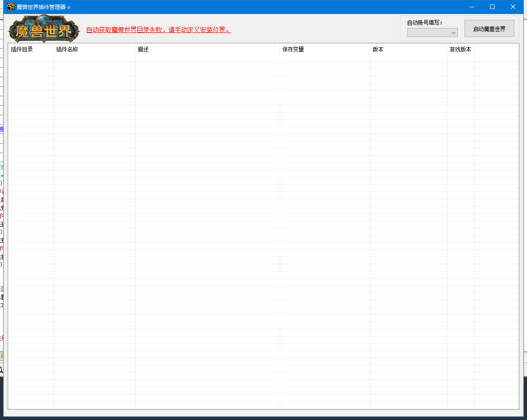Click the 保存变量 column header
527x420 pixels.
325,49
